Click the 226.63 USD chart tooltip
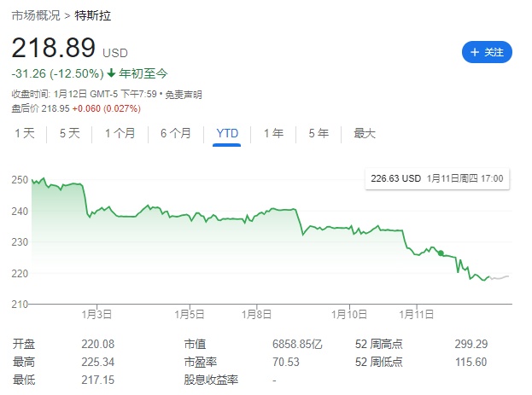 tap(437, 179)
